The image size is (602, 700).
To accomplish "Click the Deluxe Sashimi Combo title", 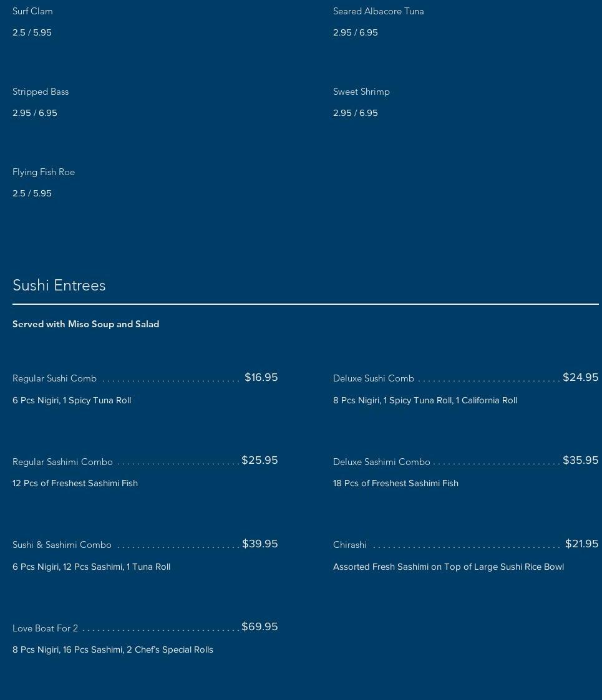I will 382,462.
